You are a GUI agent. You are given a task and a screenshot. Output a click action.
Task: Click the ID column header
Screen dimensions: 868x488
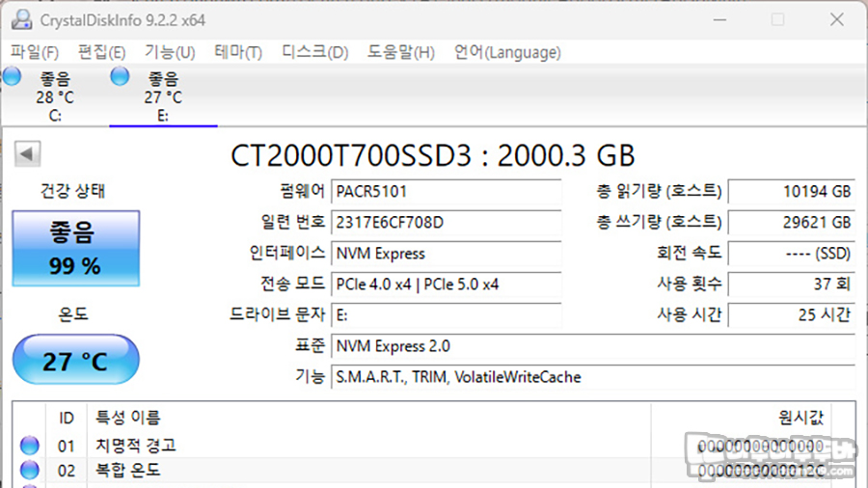66,418
